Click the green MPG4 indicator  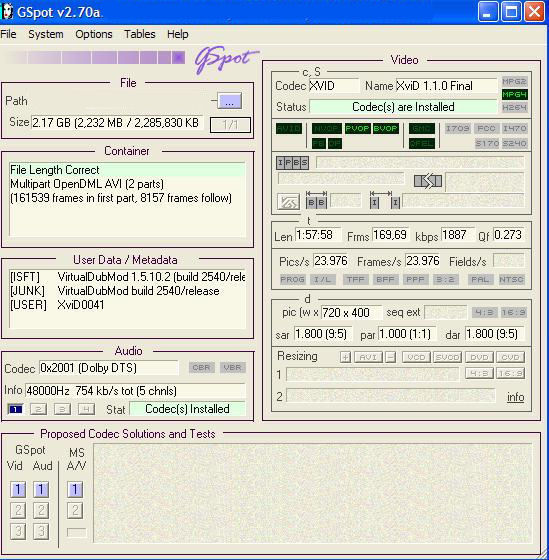point(514,95)
